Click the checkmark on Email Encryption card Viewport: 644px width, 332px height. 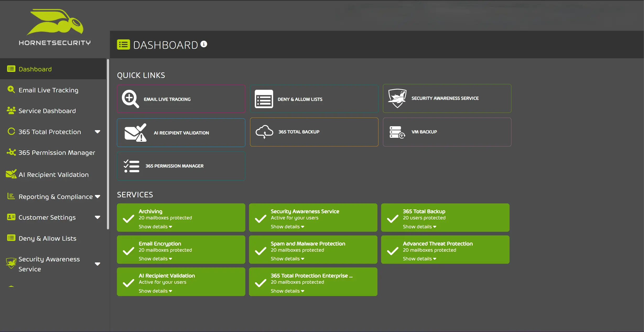coord(128,251)
